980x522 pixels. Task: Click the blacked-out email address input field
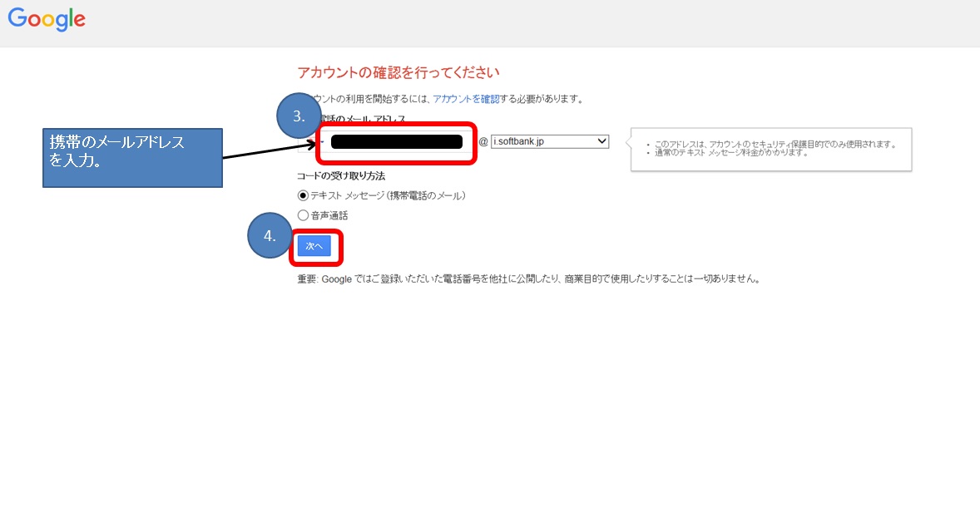(x=398, y=141)
